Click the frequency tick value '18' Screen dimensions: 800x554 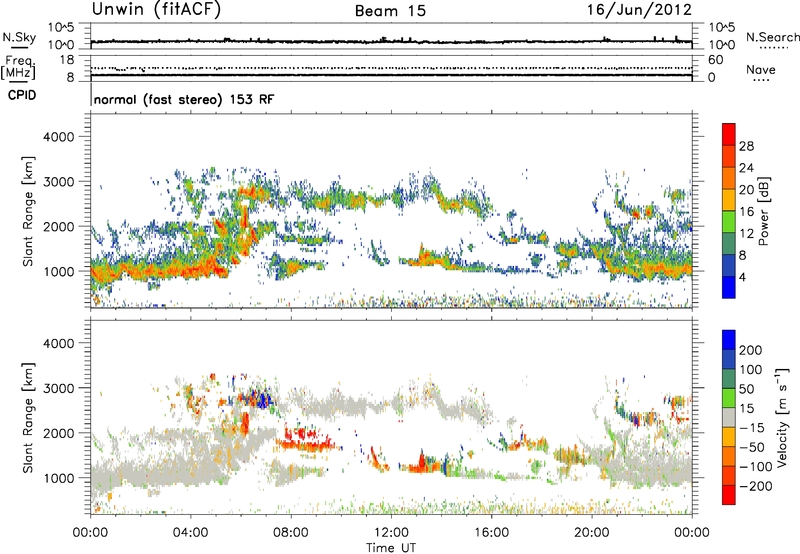point(67,60)
